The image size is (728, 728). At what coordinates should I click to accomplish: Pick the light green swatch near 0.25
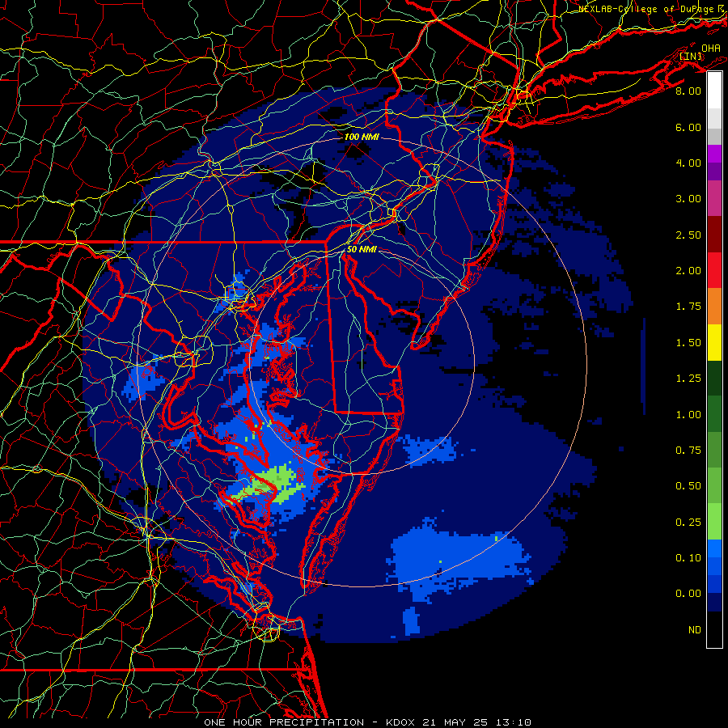pos(714,522)
